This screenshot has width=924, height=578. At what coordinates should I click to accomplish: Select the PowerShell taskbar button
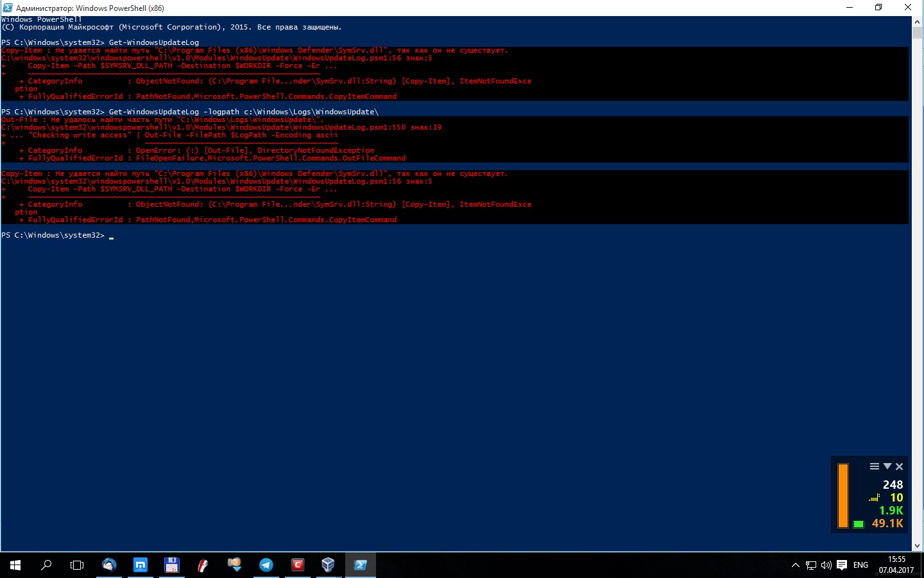(361, 565)
